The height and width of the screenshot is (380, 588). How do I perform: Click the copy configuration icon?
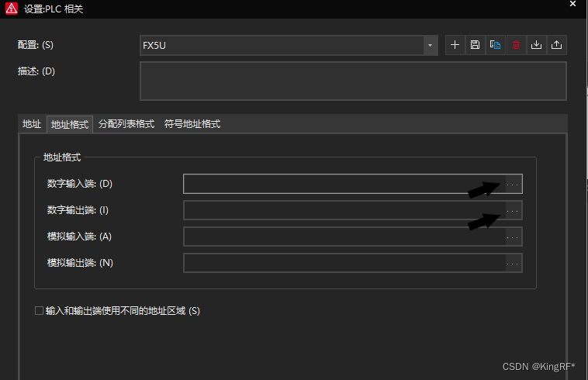point(495,45)
